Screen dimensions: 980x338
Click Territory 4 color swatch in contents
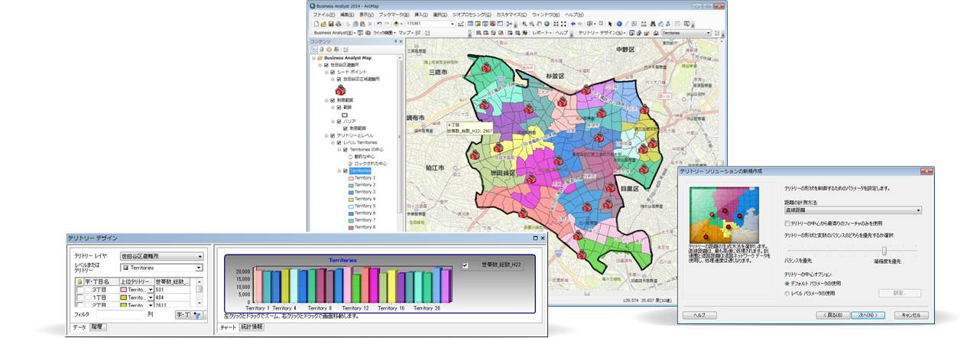coord(350,199)
